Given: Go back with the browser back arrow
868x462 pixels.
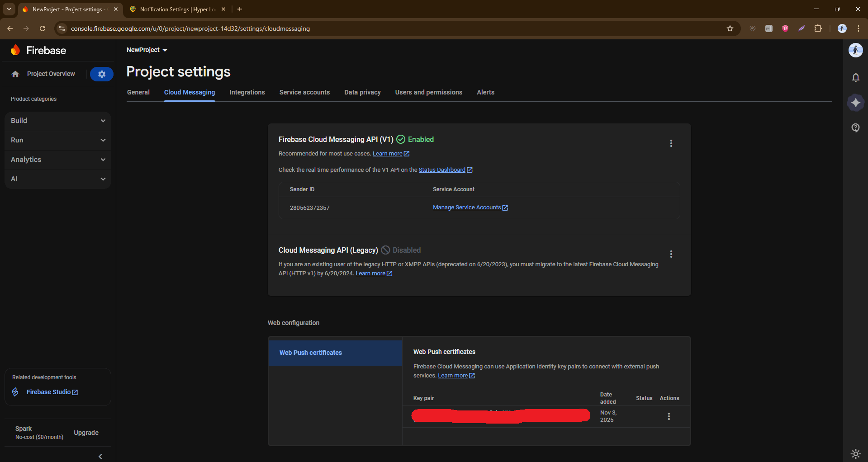Looking at the screenshot, I should click(x=10, y=28).
